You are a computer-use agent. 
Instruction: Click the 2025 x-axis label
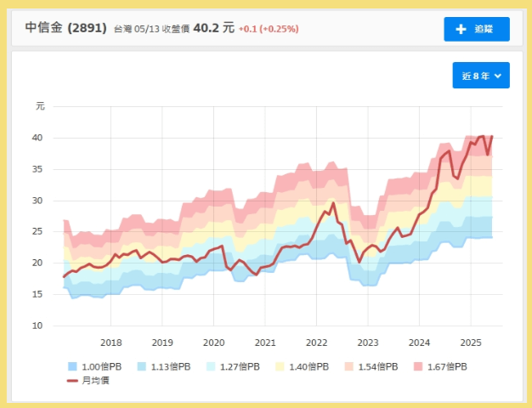click(x=471, y=343)
